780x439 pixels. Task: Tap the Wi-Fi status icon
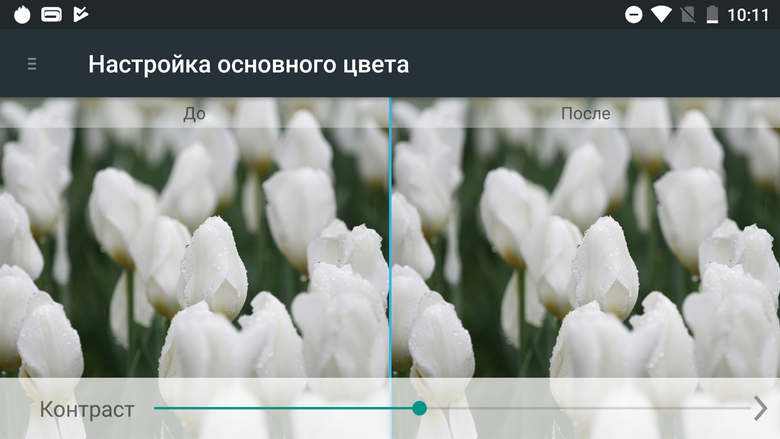point(661,15)
